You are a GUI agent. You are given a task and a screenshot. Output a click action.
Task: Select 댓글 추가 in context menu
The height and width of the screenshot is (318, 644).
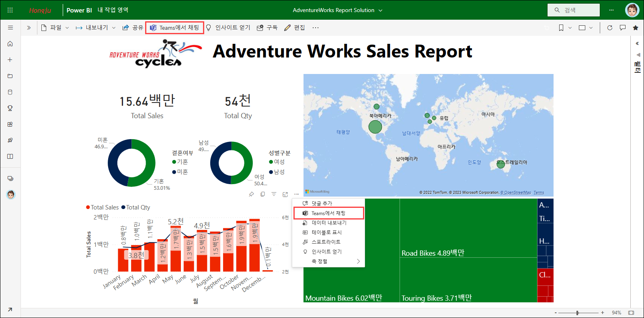(x=328, y=203)
